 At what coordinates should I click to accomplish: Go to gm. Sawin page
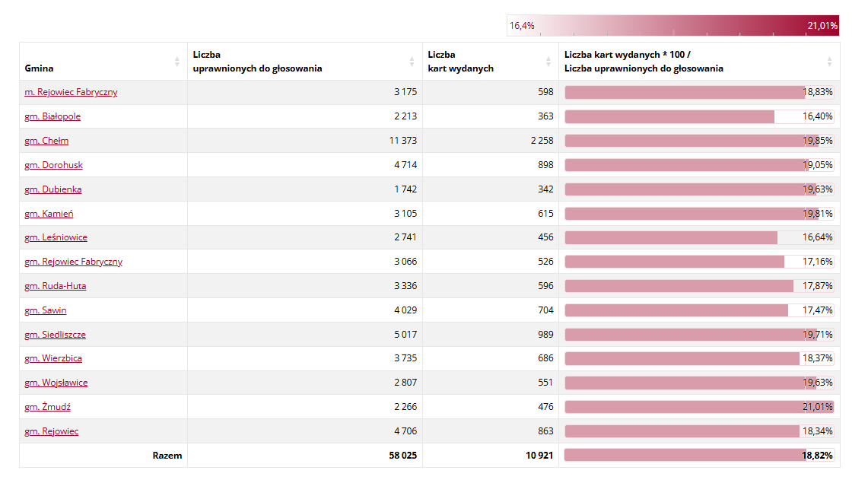pyautogui.click(x=46, y=310)
